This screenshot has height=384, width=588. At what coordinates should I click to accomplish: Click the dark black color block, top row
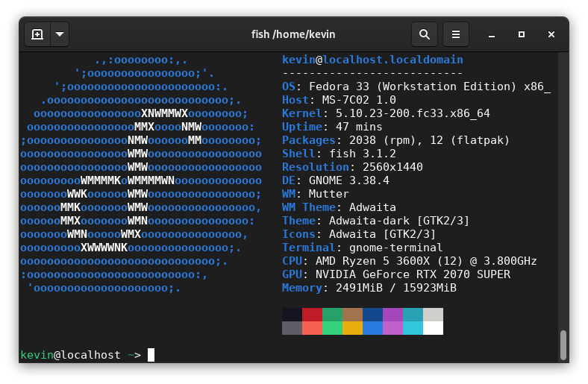point(292,315)
